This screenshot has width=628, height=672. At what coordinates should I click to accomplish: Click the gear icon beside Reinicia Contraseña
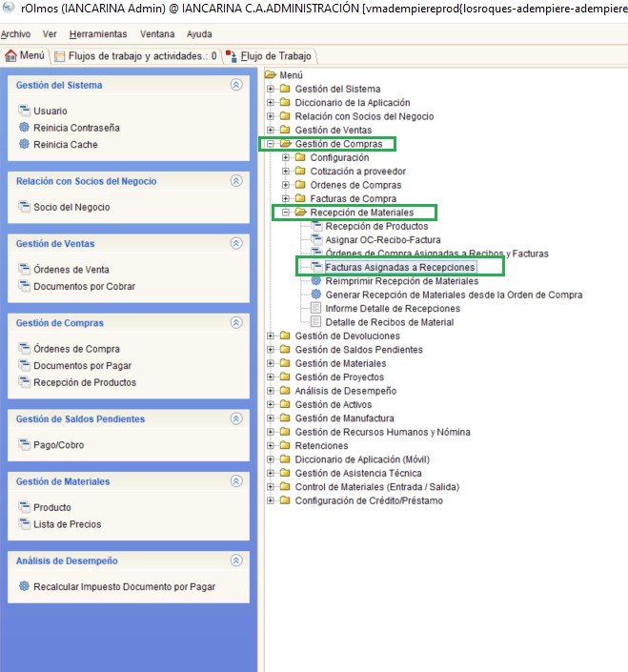pos(24,128)
